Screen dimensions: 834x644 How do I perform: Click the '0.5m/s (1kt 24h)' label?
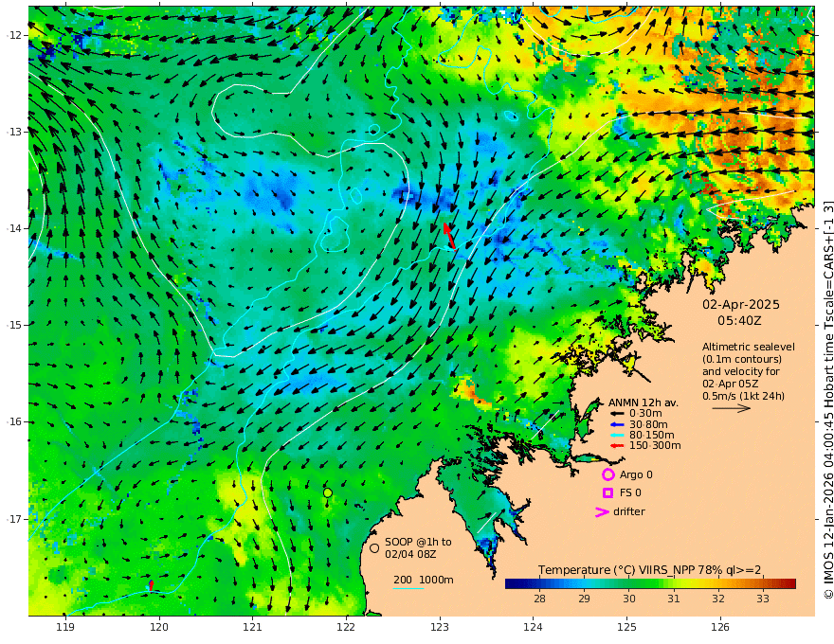click(744, 396)
